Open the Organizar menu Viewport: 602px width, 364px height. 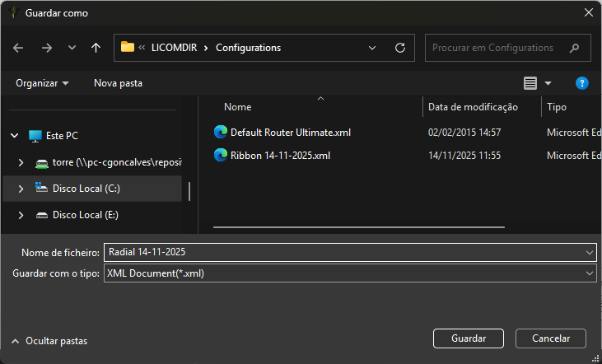click(x=42, y=83)
